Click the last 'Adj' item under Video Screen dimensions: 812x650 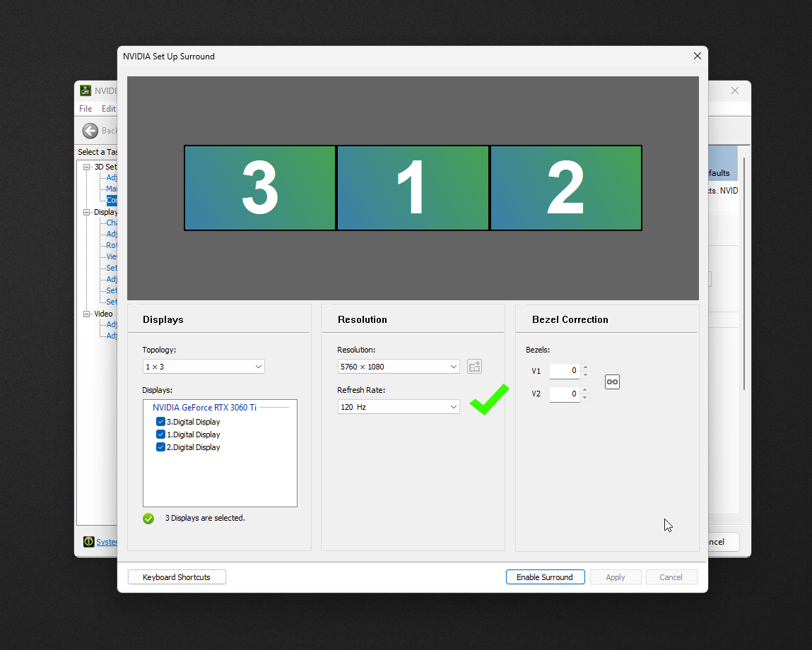[112, 336]
